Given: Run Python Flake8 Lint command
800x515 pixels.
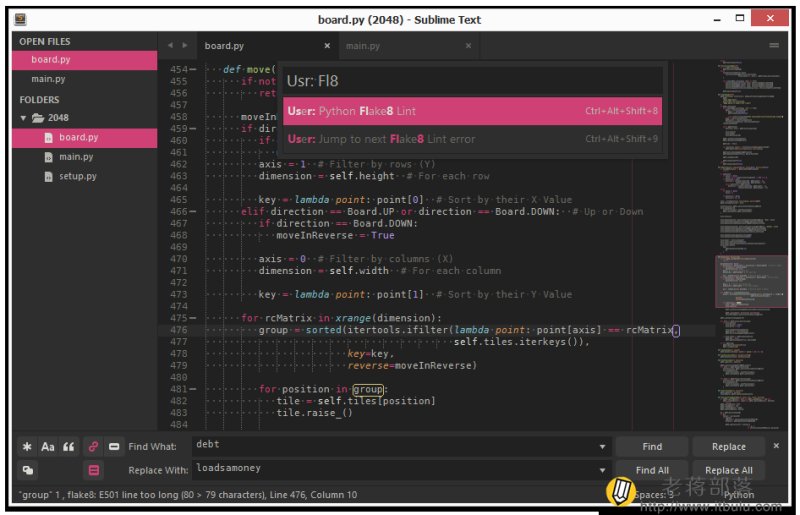Looking at the screenshot, I should coord(472,111).
